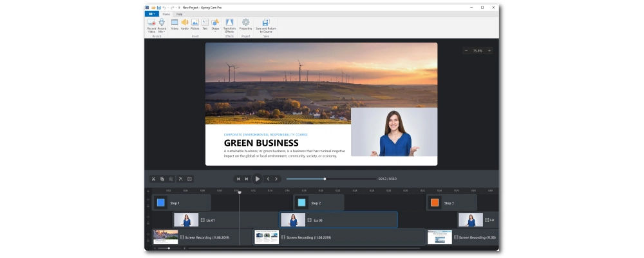644x258 pixels.
Task: Cut selection with the scissors icon
Action: tap(153, 179)
